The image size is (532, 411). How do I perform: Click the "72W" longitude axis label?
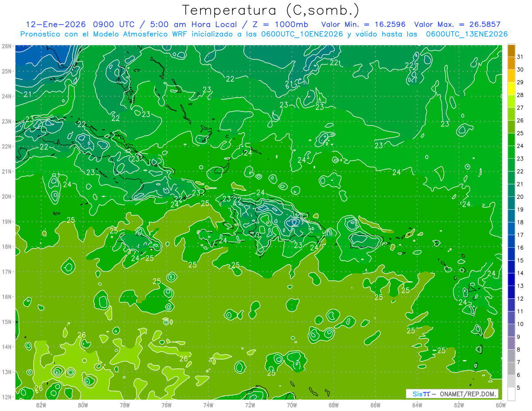point(250,405)
